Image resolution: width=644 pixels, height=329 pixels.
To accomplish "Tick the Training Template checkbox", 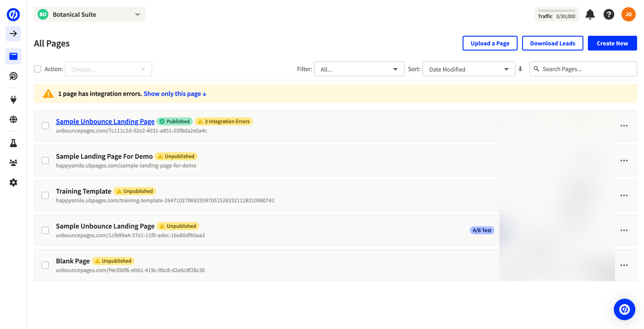I will (x=45, y=195).
